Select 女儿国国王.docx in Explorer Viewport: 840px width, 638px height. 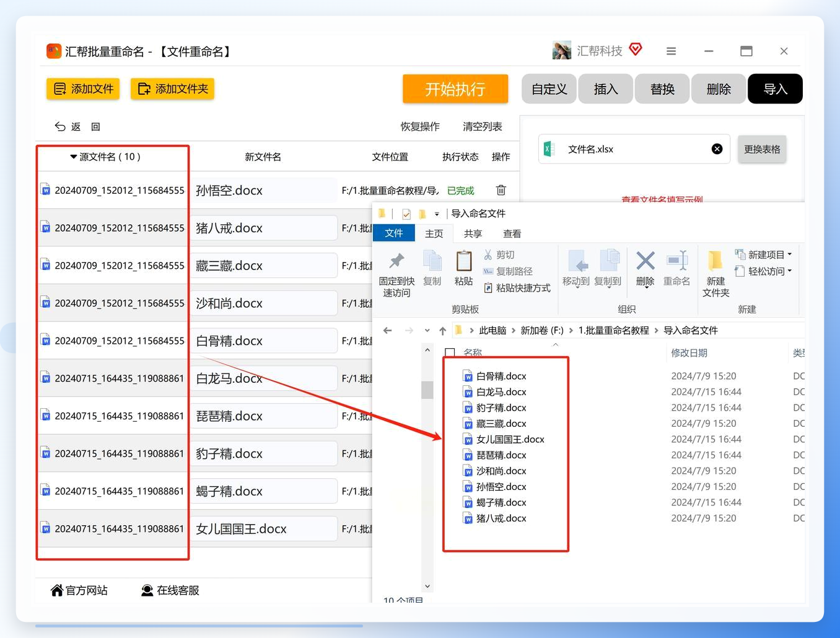coord(510,439)
